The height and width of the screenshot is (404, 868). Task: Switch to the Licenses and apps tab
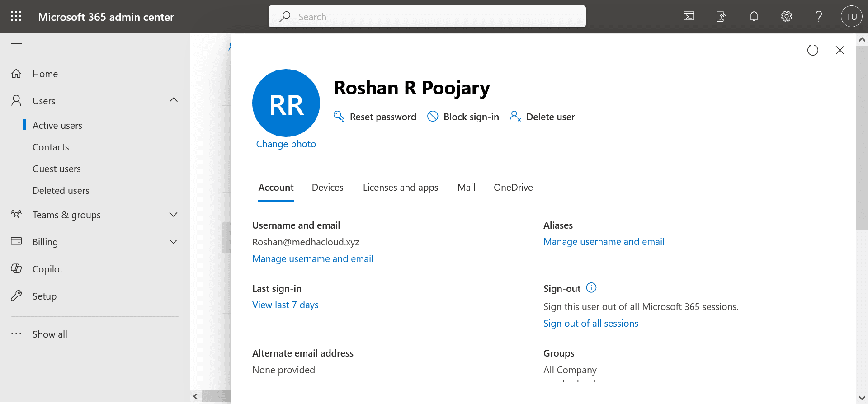[x=400, y=188]
